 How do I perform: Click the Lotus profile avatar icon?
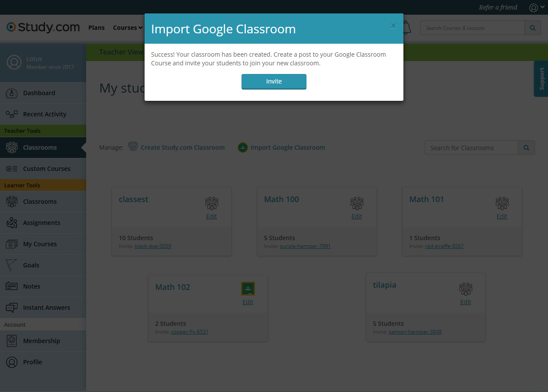point(14,62)
